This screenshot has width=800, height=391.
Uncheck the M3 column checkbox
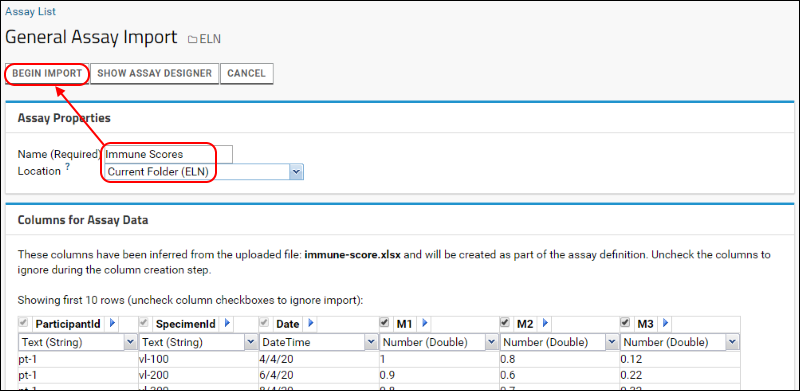point(627,323)
